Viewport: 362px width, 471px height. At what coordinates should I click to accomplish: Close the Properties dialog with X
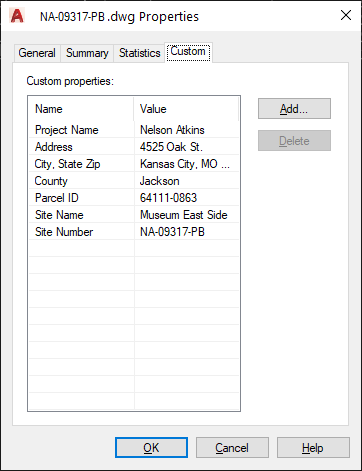(346, 15)
